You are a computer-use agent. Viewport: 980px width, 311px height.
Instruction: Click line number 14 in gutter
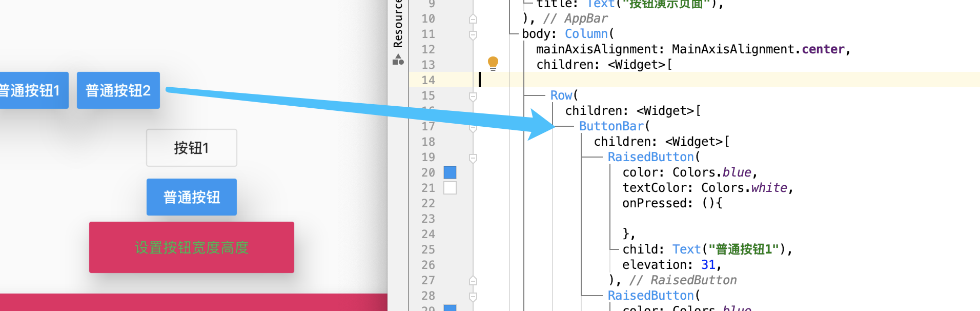[x=428, y=80]
